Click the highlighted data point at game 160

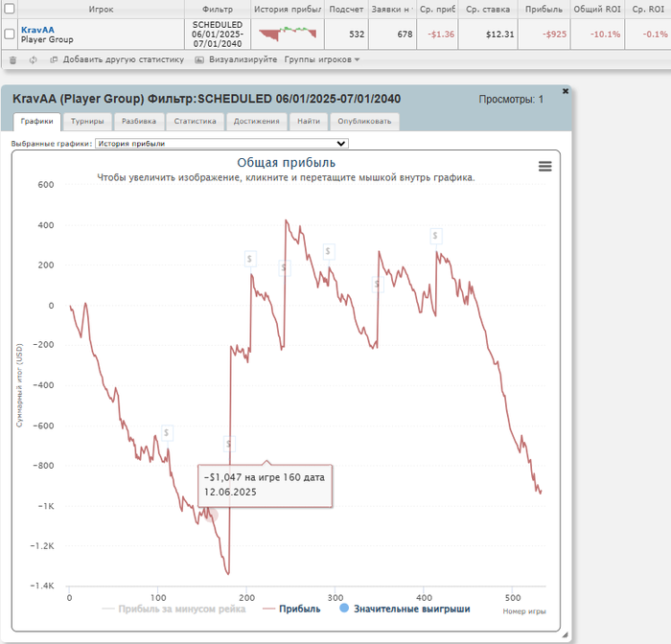[211, 515]
